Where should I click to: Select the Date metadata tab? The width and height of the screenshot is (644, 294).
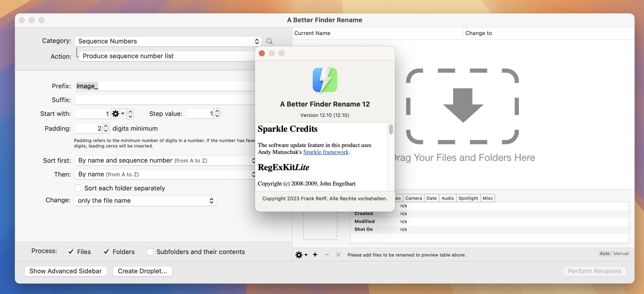[431, 198]
